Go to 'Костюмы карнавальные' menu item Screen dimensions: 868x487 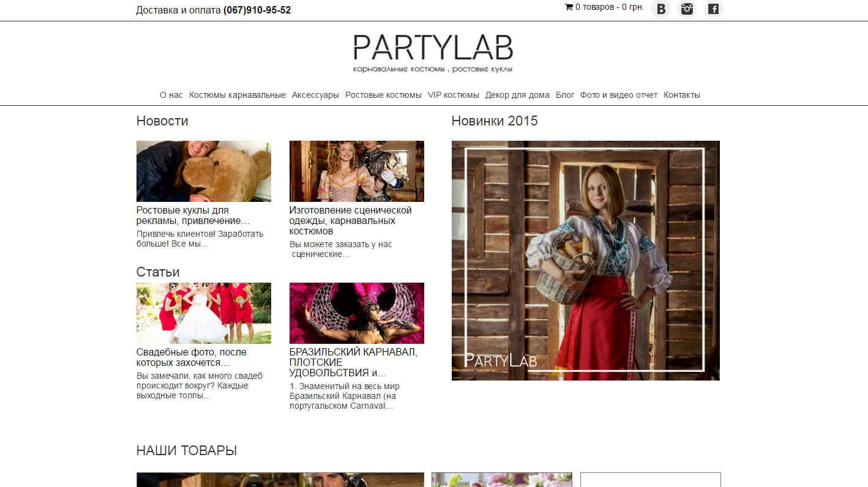(238, 95)
